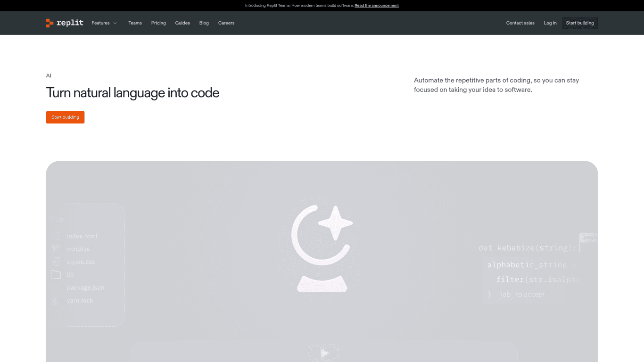The width and height of the screenshot is (644, 362).
Task: Click the chevron next to Features
Action: [115, 23]
